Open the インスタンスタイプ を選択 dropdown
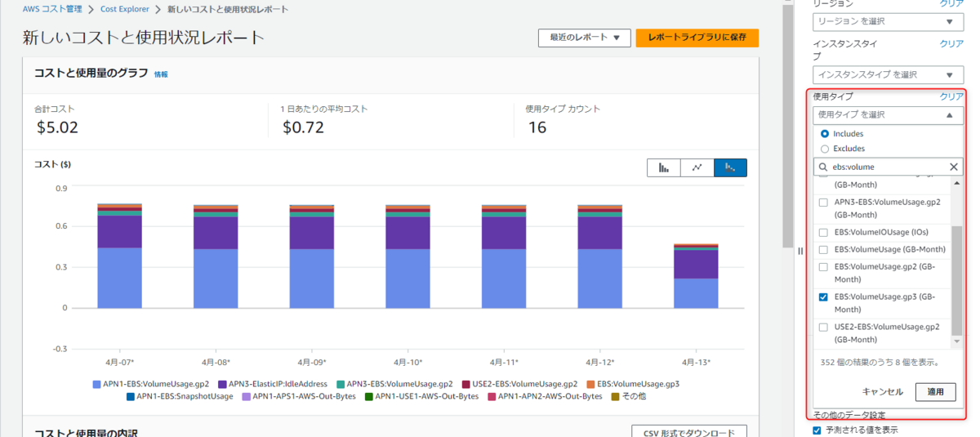The width and height of the screenshot is (980, 437). pyautogui.click(x=888, y=74)
